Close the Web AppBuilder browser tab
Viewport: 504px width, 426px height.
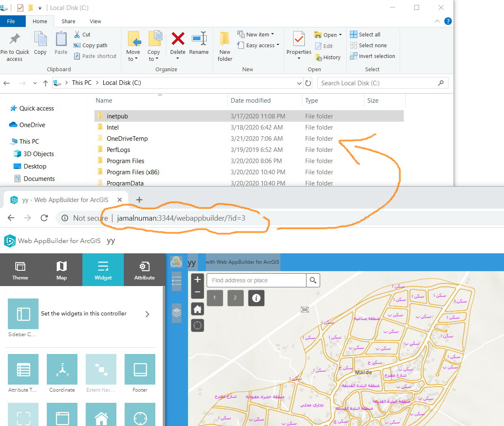[x=120, y=200]
